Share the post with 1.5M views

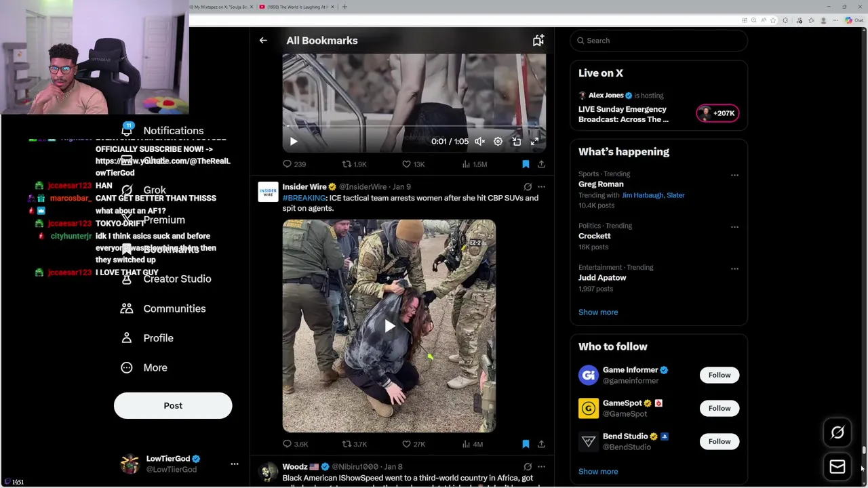(541, 164)
